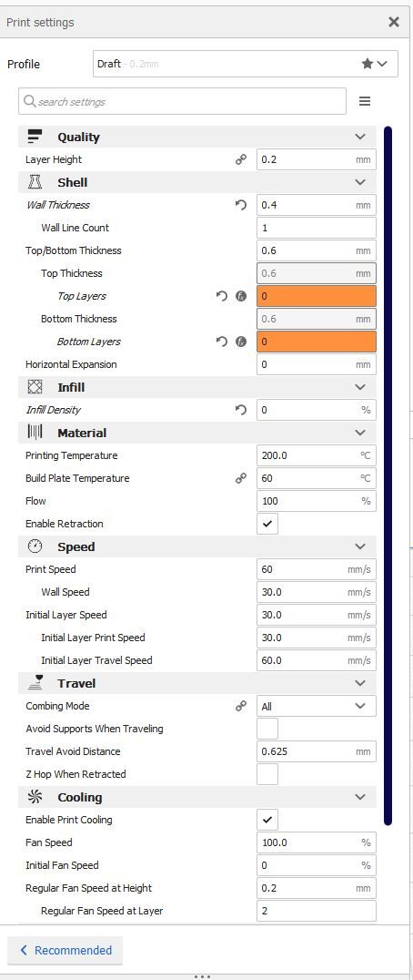Open the Top Layers formula info icon

[x=241, y=296]
